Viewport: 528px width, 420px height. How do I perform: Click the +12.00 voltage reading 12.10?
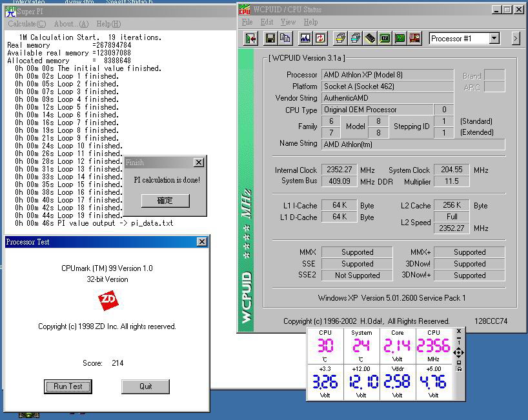pos(363,382)
